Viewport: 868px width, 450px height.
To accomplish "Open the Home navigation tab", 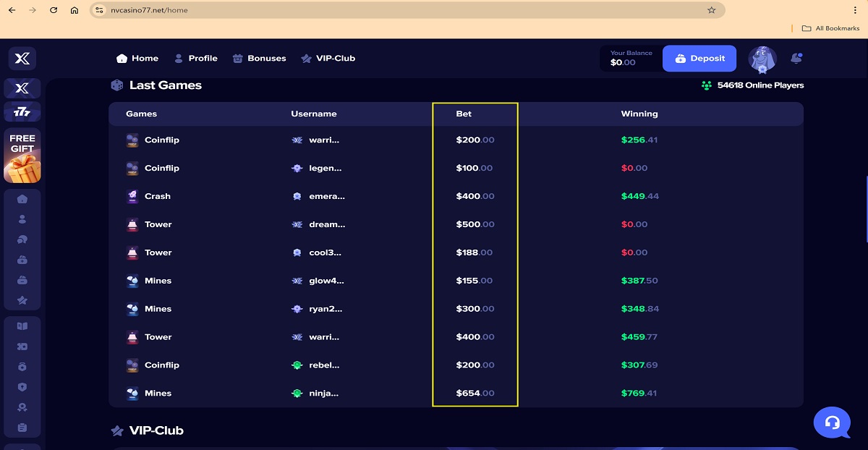I will click(x=137, y=58).
